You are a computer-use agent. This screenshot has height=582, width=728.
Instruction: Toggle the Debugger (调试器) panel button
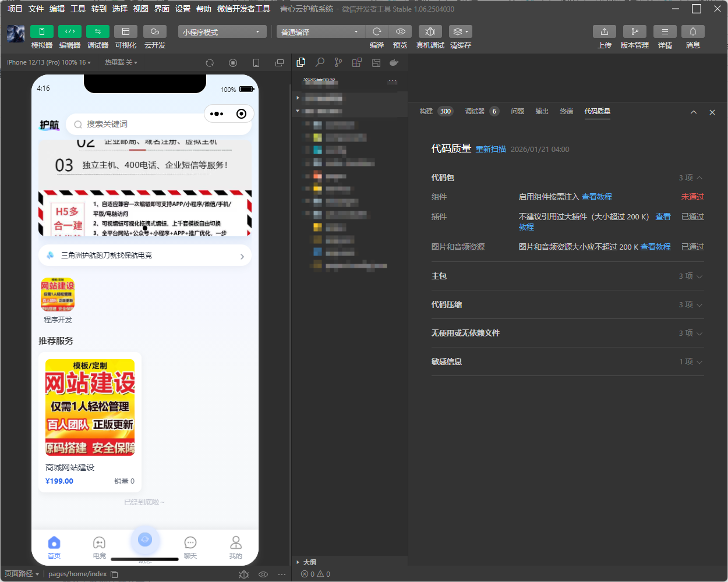pos(98,31)
